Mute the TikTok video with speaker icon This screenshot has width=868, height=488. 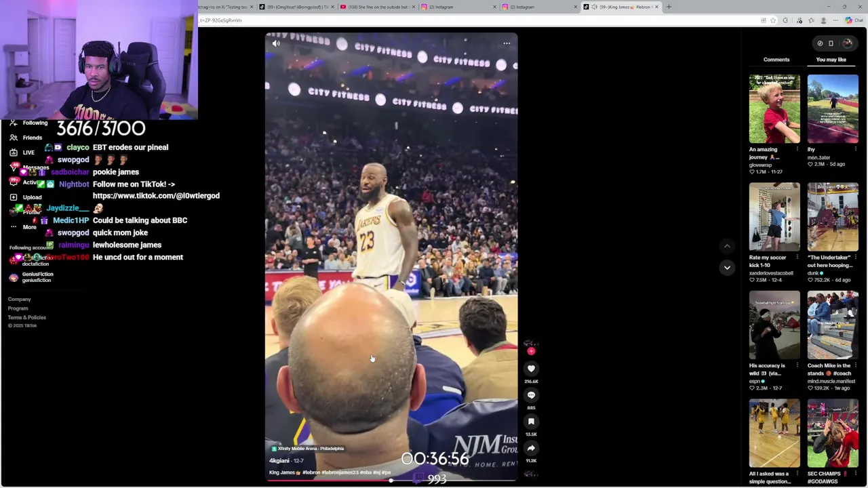click(x=276, y=43)
